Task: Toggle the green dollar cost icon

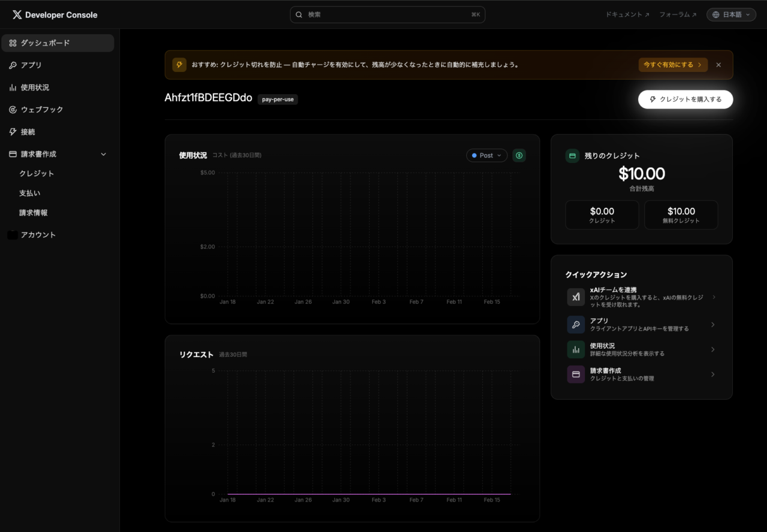Action: tap(519, 155)
